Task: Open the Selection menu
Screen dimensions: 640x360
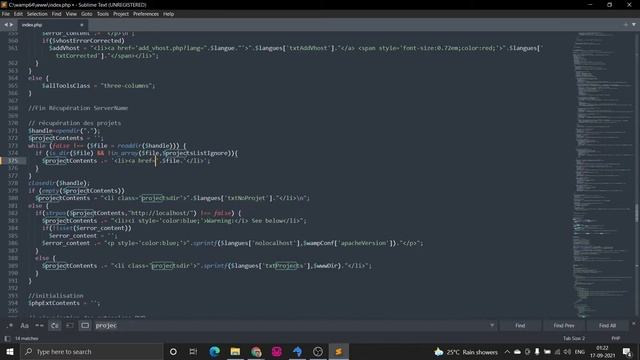Action: (37, 14)
